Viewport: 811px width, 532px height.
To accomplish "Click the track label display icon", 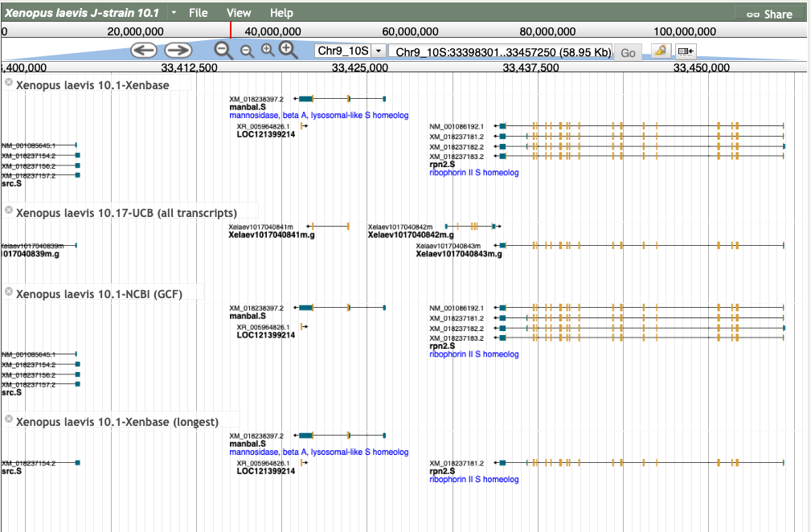I will click(686, 51).
